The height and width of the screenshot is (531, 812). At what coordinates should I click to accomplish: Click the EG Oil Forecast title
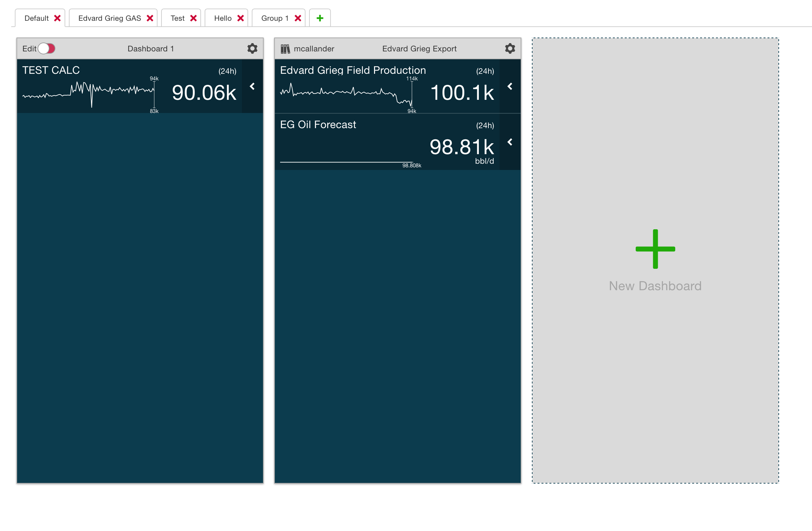[x=318, y=125]
